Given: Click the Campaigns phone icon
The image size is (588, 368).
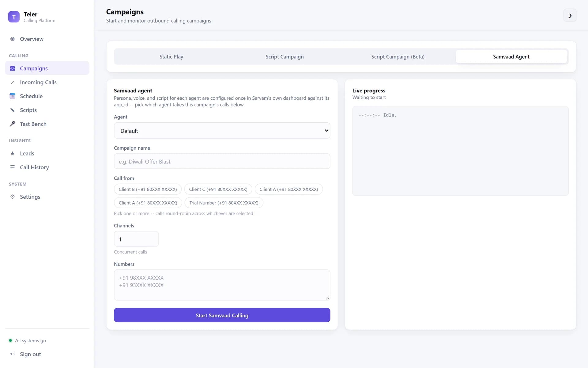Looking at the screenshot, I should [x=13, y=68].
